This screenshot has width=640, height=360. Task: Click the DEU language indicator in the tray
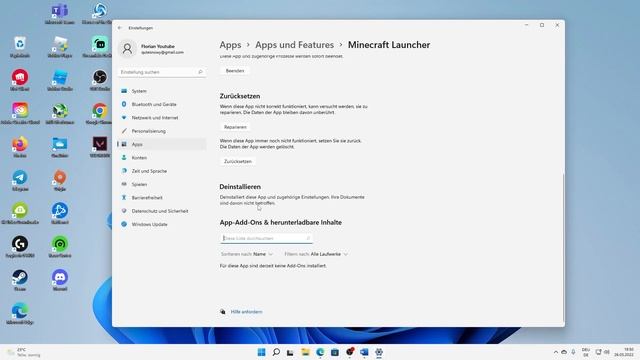pyautogui.click(x=586, y=352)
